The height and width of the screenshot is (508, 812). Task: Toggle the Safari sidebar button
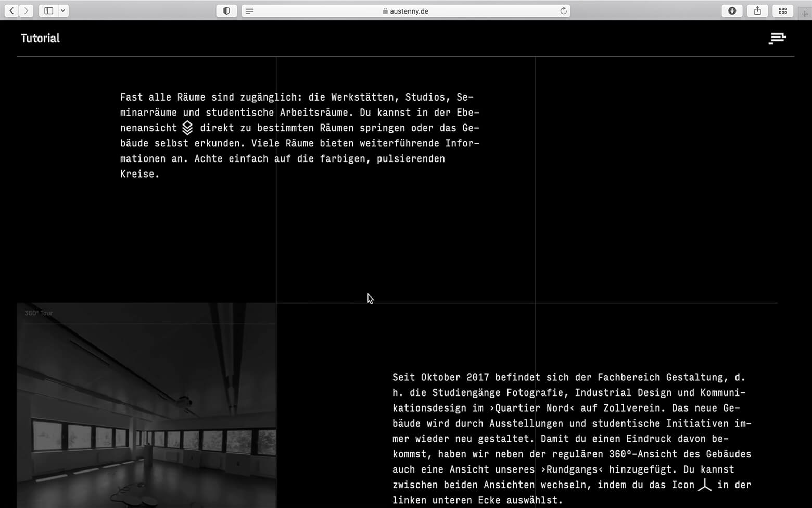pyautogui.click(x=48, y=10)
